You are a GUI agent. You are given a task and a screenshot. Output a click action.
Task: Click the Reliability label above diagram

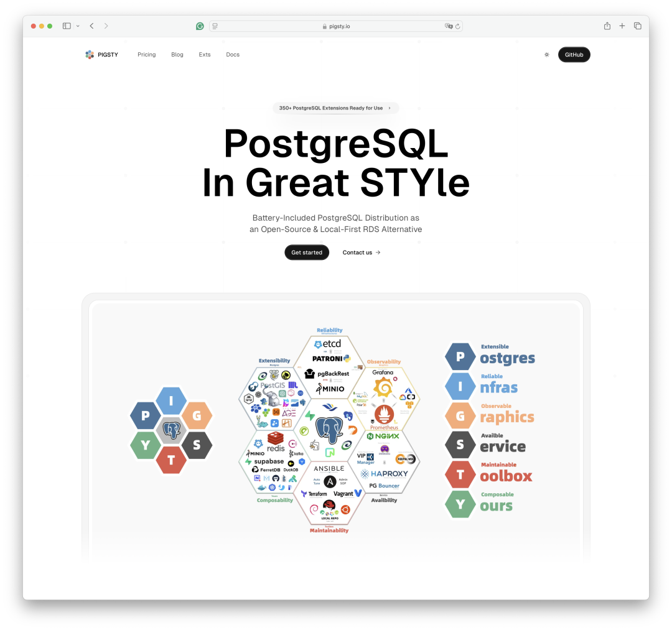pyautogui.click(x=330, y=330)
